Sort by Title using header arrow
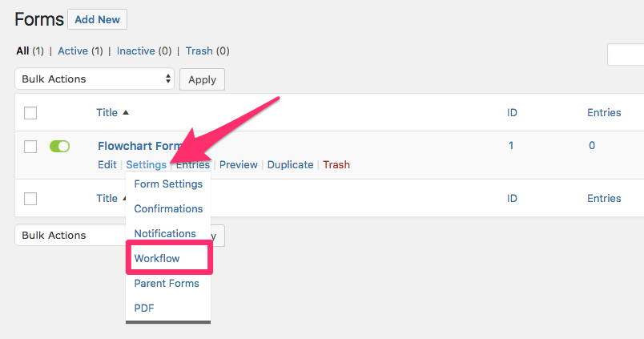 point(126,112)
